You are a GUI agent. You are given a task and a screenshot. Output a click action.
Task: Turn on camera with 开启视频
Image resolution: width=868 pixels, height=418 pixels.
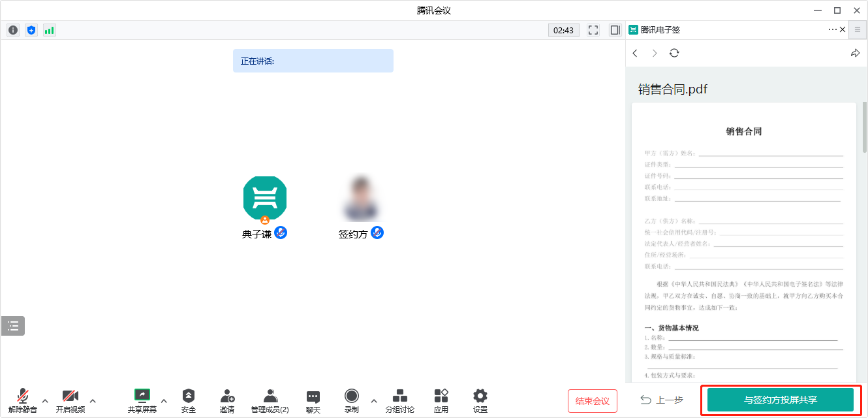click(x=70, y=400)
